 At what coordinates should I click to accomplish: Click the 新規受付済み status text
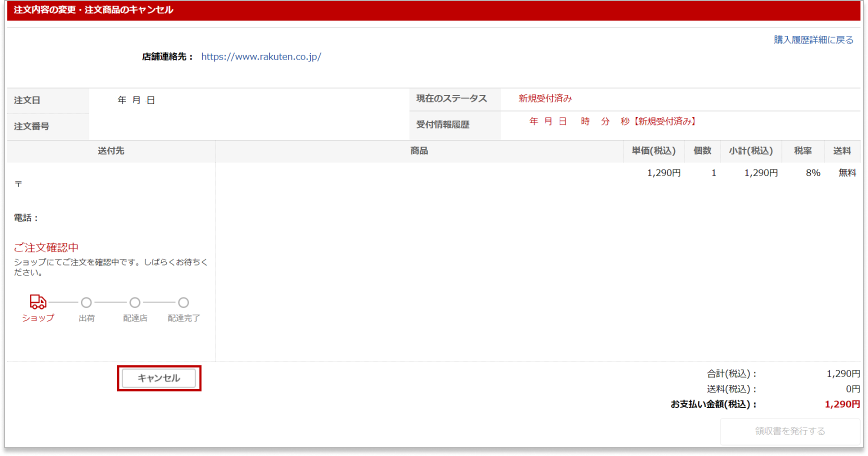tap(545, 99)
